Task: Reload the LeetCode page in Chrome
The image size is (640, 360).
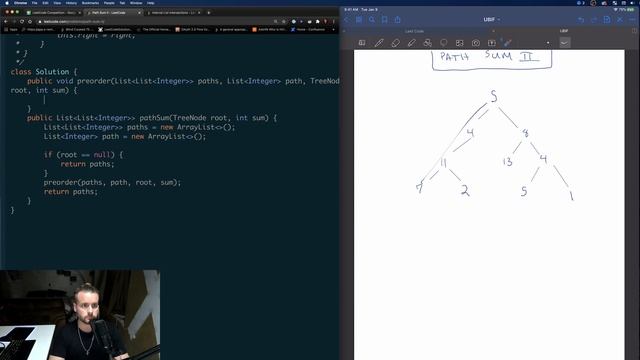Action: pos(22,21)
